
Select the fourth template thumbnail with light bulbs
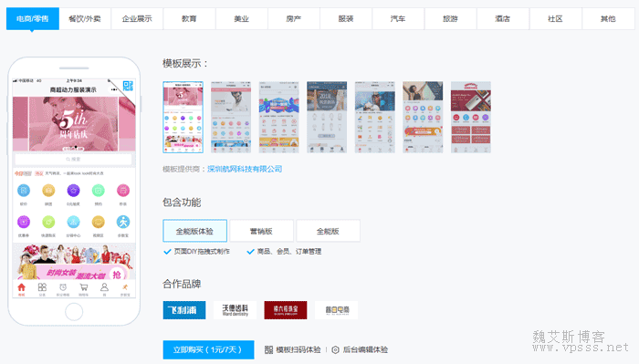pyautogui.click(x=327, y=118)
